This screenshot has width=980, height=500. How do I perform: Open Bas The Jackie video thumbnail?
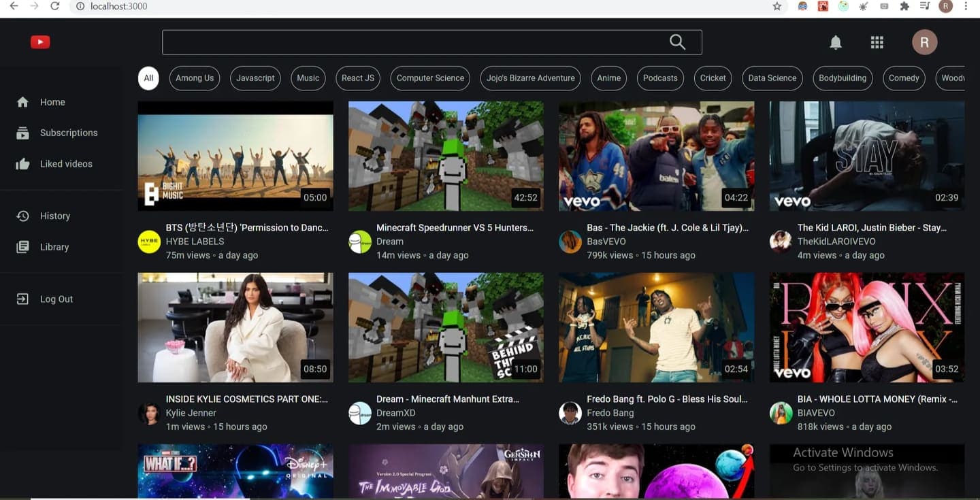657,156
